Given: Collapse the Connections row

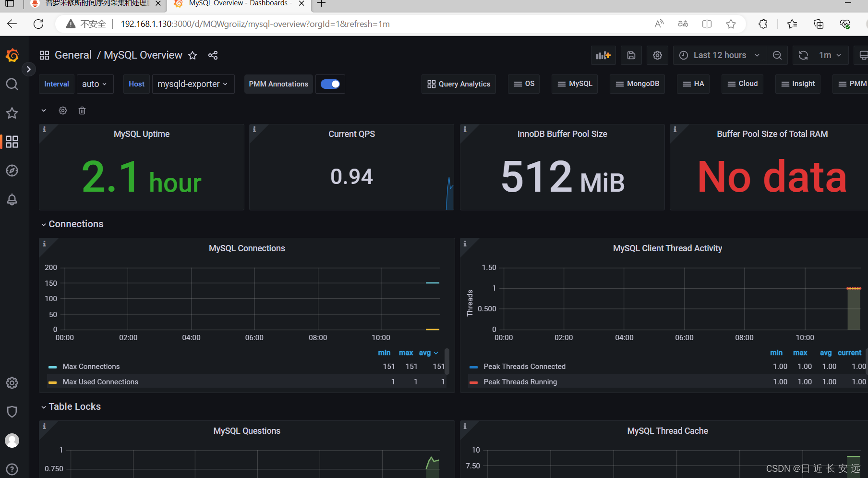Looking at the screenshot, I should tap(72, 224).
